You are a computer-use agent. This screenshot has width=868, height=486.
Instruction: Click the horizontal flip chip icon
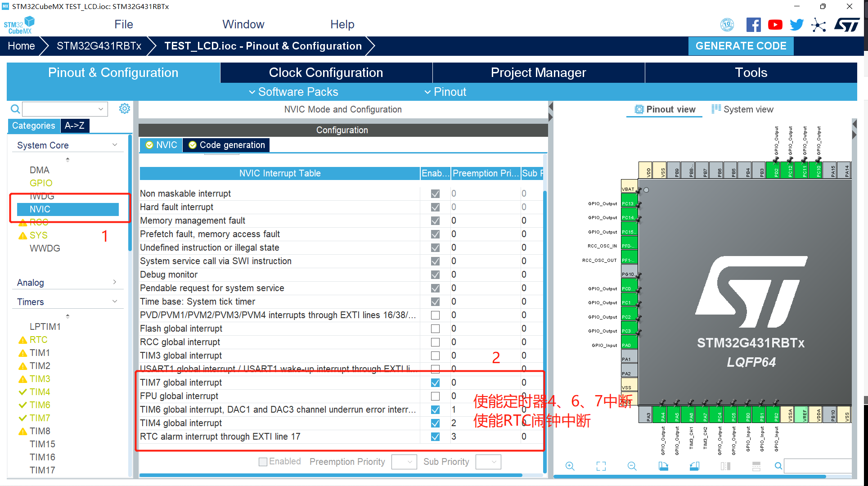tap(725, 466)
